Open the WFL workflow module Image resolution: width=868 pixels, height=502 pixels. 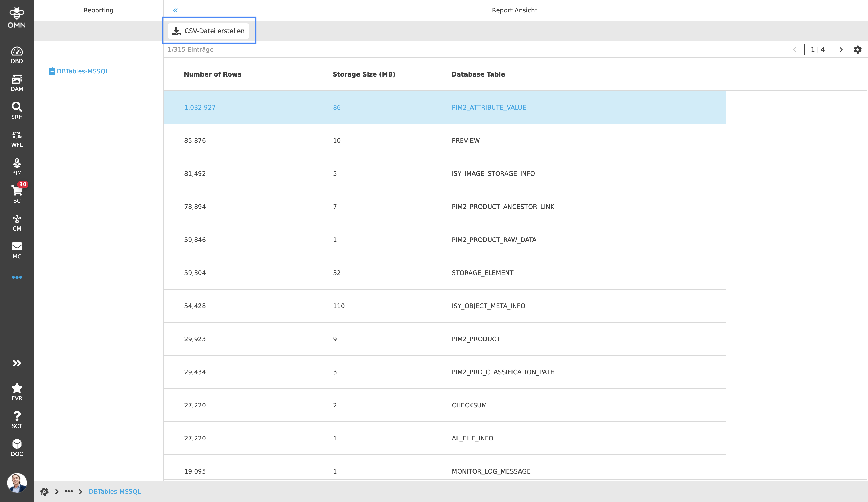click(x=17, y=139)
